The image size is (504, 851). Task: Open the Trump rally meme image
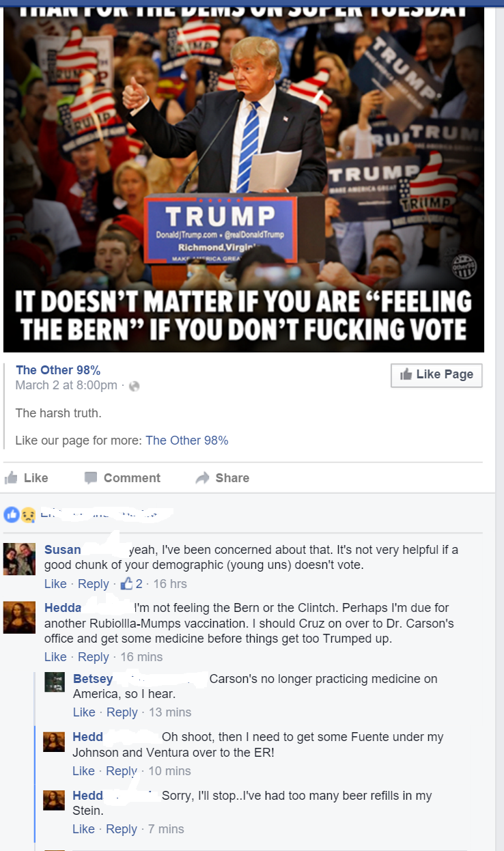[x=244, y=176]
